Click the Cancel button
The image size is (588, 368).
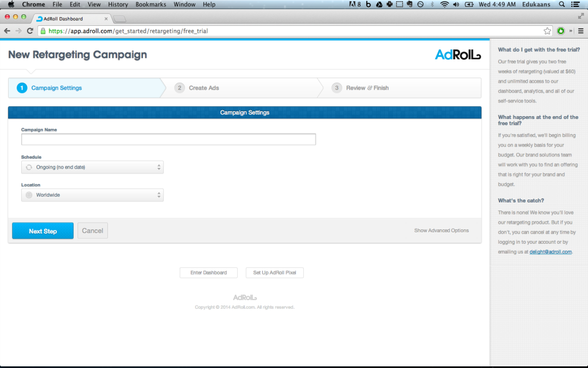click(92, 231)
